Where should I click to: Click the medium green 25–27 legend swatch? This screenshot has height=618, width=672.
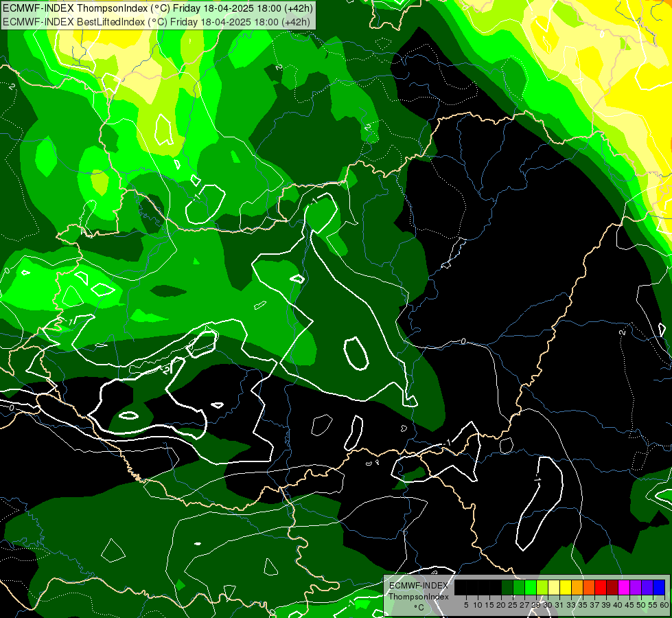[x=519, y=588]
